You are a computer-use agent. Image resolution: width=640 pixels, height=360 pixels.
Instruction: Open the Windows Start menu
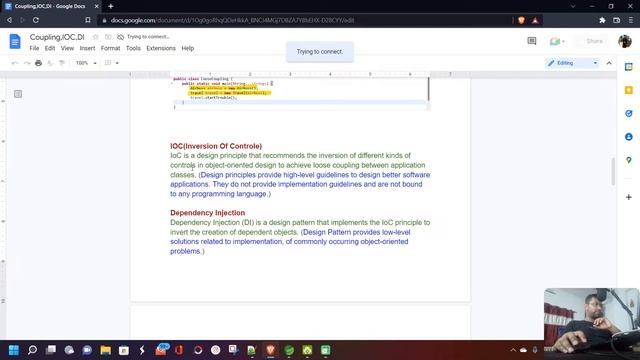click(x=13, y=350)
